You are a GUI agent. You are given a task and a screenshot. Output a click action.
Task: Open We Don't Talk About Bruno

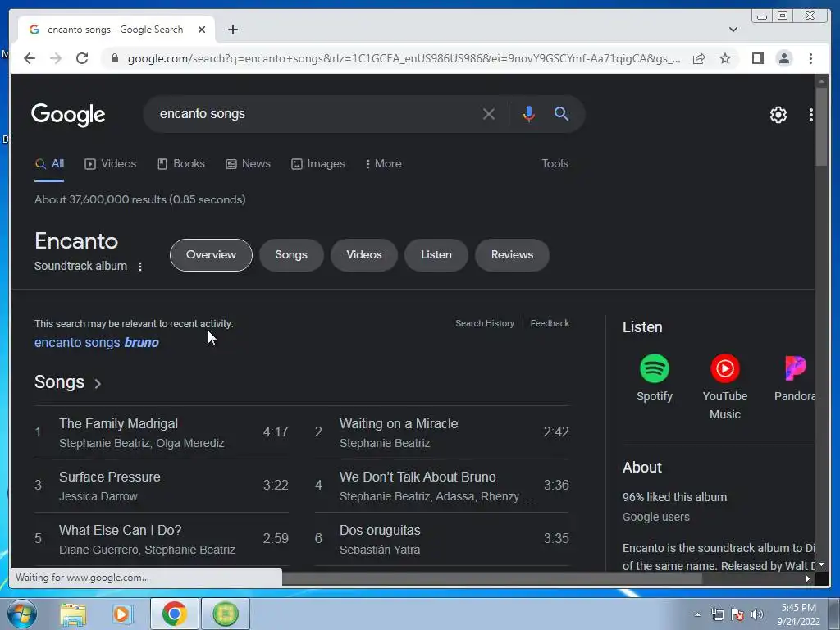coord(442,486)
